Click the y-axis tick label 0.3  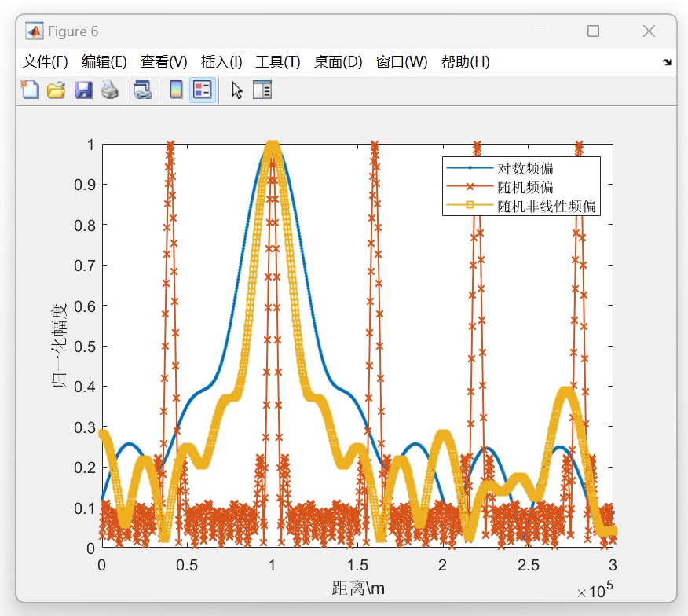84,427
